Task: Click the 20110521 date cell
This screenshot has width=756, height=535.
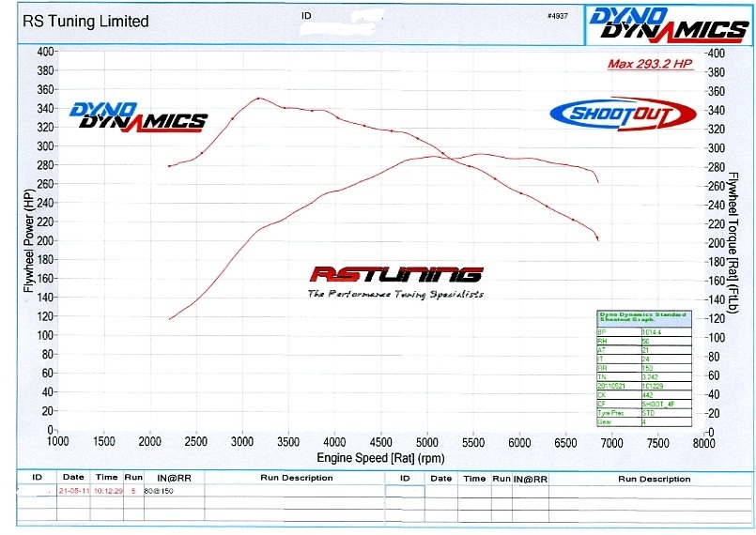Action: pyautogui.click(x=610, y=386)
